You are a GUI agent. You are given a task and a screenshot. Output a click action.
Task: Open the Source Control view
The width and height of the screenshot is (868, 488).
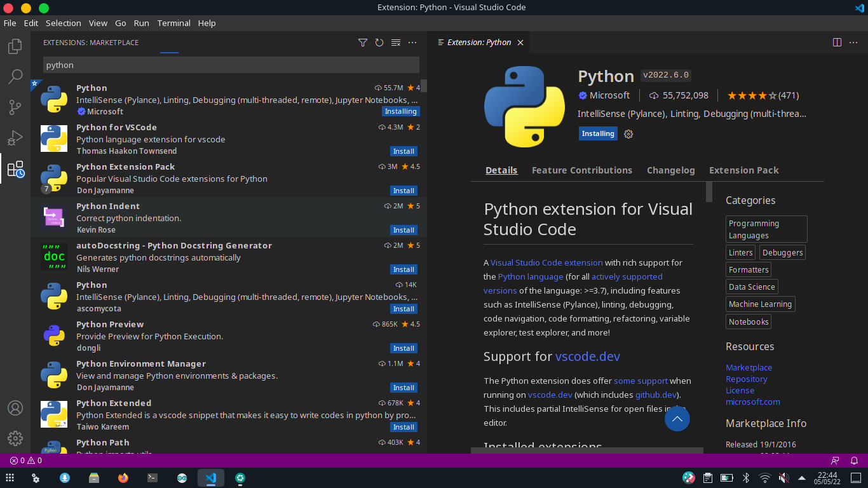coord(15,107)
